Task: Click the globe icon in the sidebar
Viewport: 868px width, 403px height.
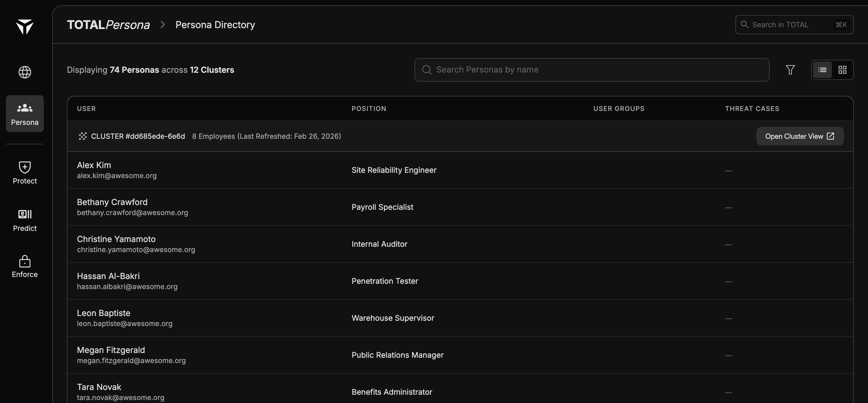Action: click(24, 72)
